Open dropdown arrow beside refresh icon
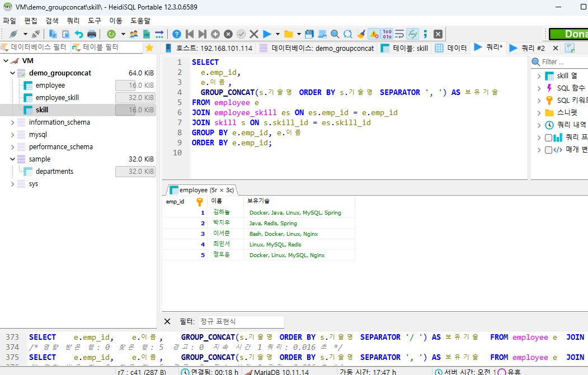 123,34
